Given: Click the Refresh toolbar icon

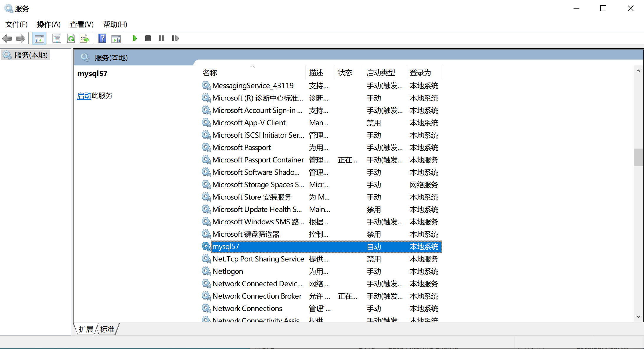Looking at the screenshot, I should [x=71, y=38].
